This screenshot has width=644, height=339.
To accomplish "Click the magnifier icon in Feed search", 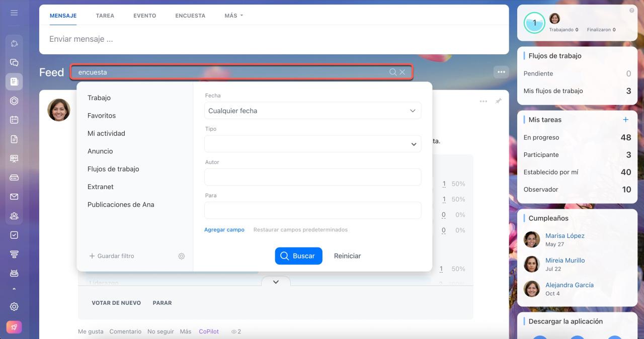I will pos(393,72).
